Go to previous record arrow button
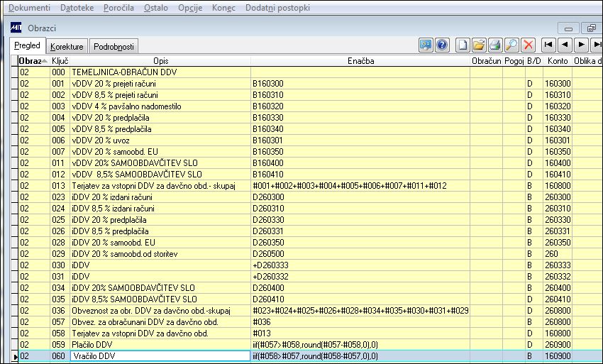 pos(565,45)
